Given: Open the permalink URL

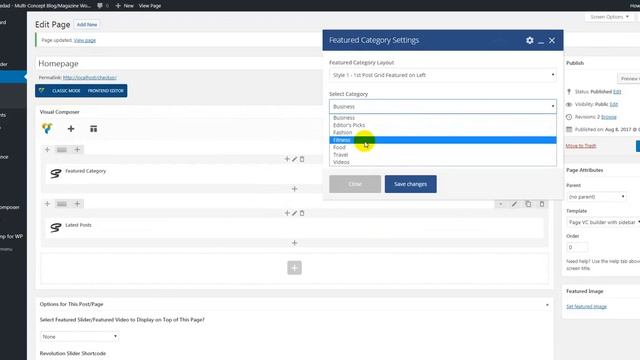Looking at the screenshot, I should click(x=89, y=78).
